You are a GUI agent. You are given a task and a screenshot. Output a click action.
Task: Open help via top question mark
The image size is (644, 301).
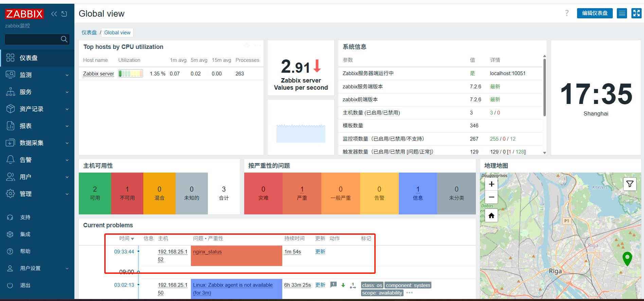tap(567, 13)
